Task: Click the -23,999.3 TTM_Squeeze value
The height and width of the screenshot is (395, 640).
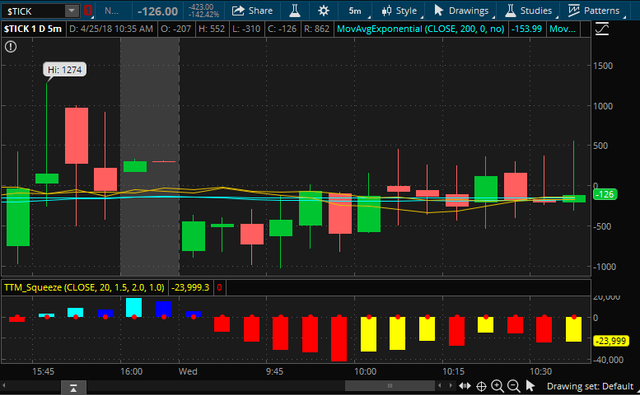Action: (190, 288)
